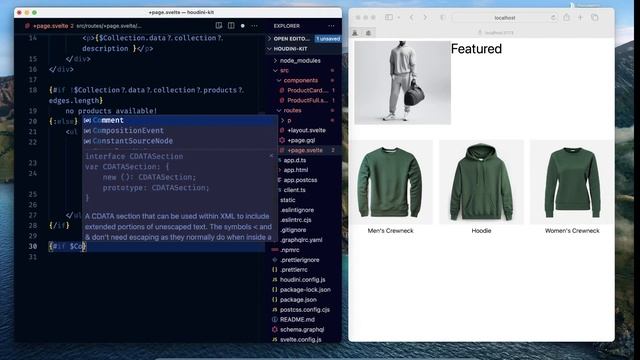Open a new tab in Safari
Screen dimensions: 640x360
point(580,17)
